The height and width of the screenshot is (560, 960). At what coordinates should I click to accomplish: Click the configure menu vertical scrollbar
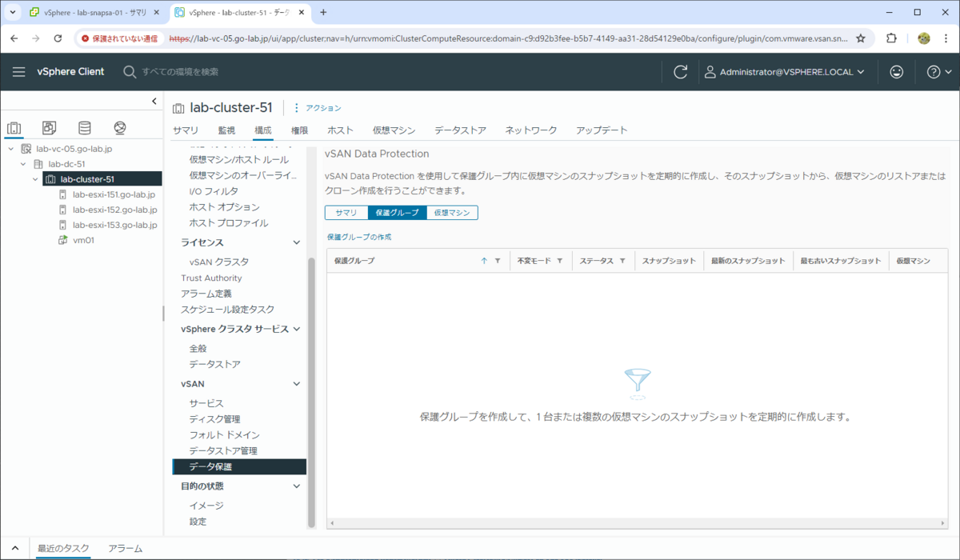tap(312, 392)
